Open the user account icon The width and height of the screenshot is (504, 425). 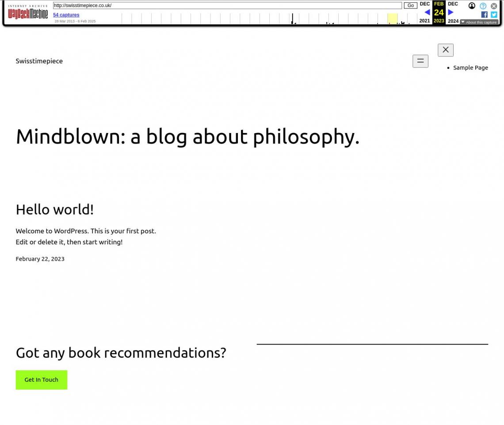point(472,6)
